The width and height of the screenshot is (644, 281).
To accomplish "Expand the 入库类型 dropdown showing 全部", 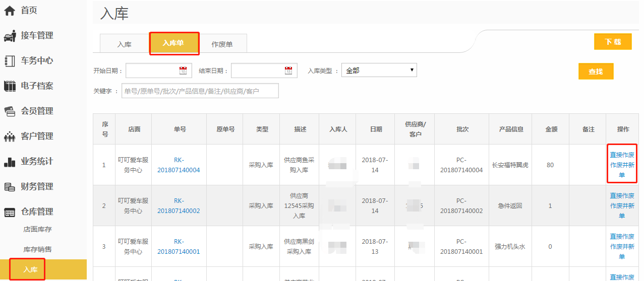I will (x=379, y=71).
